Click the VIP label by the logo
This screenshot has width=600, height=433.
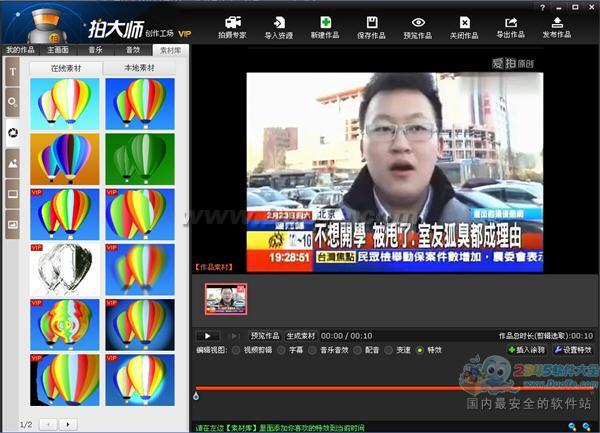tap(185, 34)
